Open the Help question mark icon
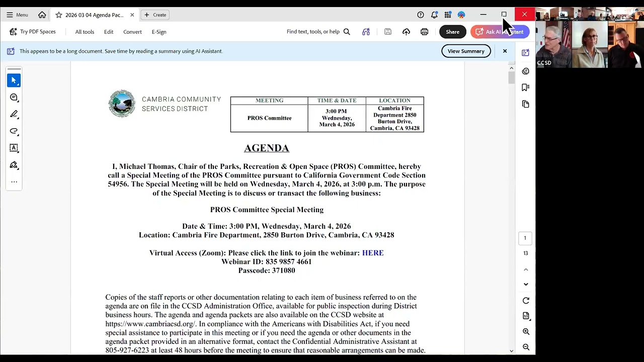Image resolution: width=644 pixels, height=362 pixels. (421, 15)
